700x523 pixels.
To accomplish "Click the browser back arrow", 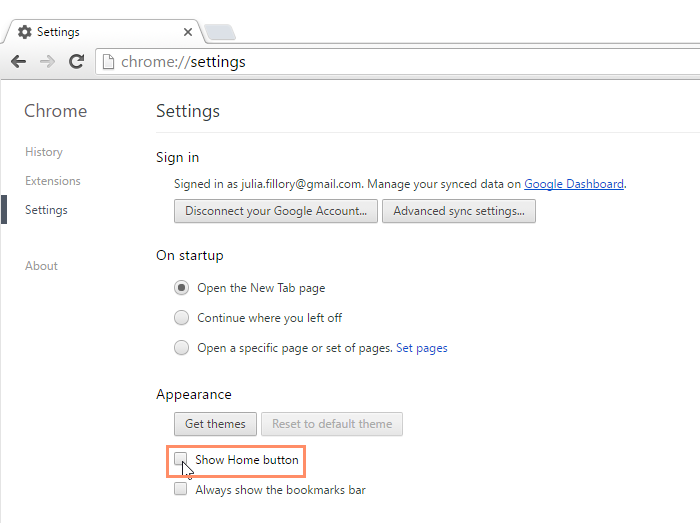I will [18, 62].
